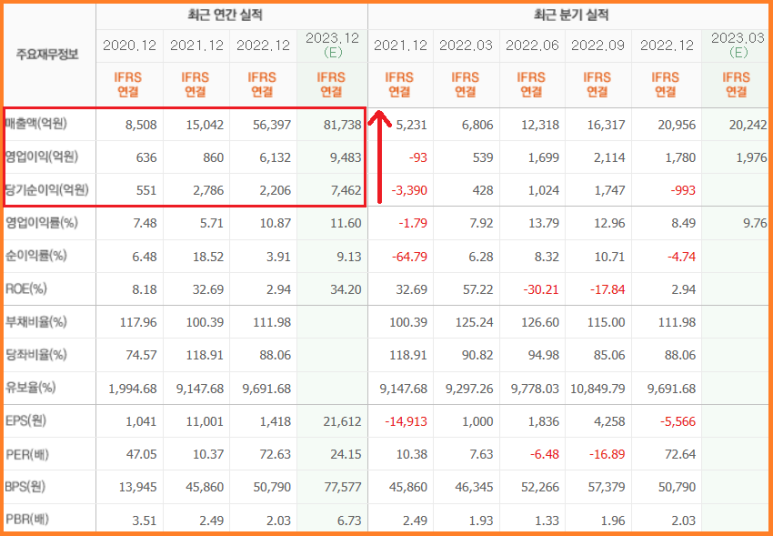Select the 2022.06 quarterly column header
Viewport: 773px width, 536px height.
tap(532, 46)
